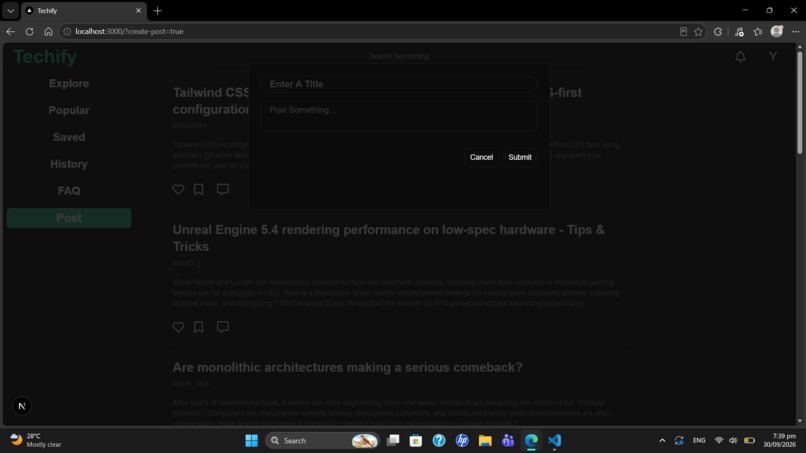Open the Get Help taskbar icon
The height and width of the screenshot is (453, 806).
pos(439,441)
